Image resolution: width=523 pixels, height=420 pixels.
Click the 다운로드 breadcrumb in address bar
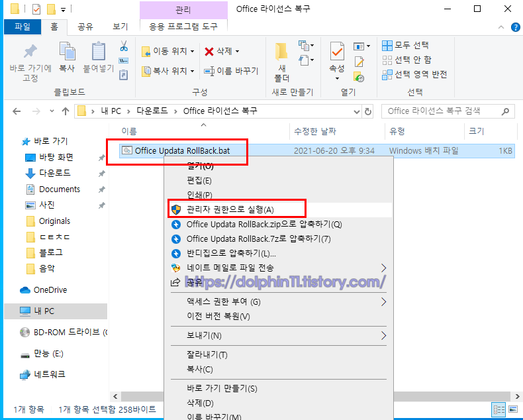point(152,111)
